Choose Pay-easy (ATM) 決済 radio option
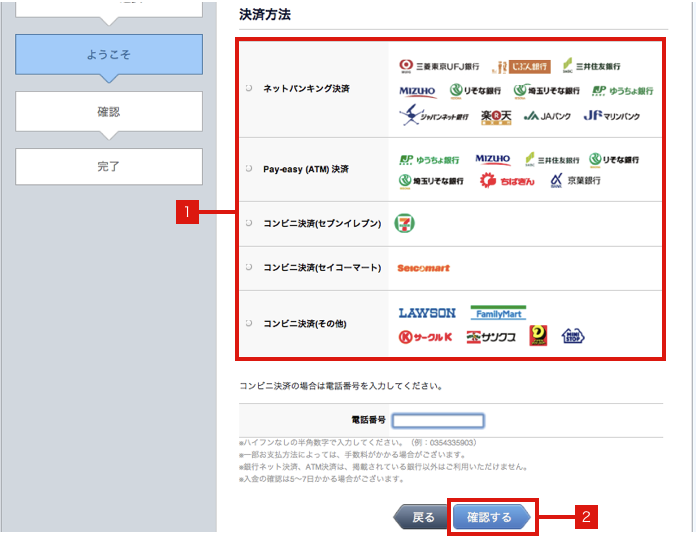696x543 pixels. tap(249, 169)
